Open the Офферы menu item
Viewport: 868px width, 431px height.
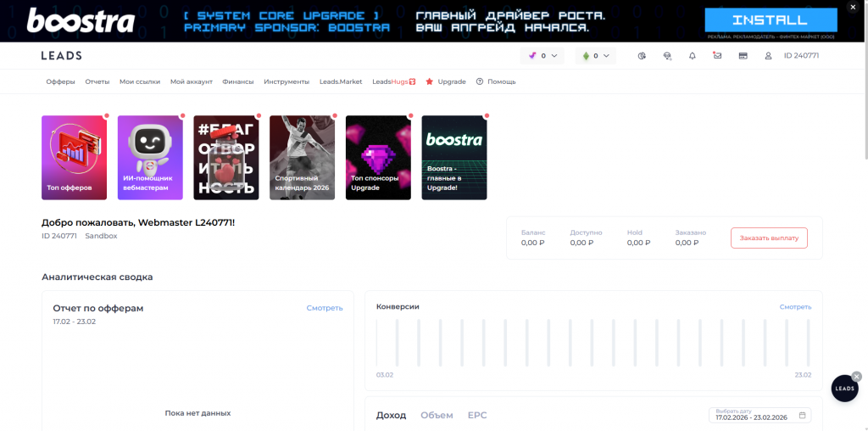coord(60,81)
